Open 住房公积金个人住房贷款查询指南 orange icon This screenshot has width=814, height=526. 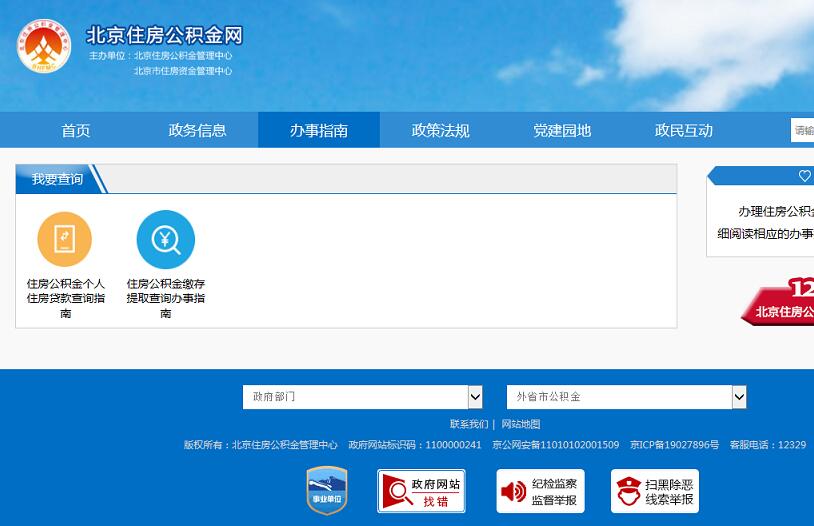[65, 239]
